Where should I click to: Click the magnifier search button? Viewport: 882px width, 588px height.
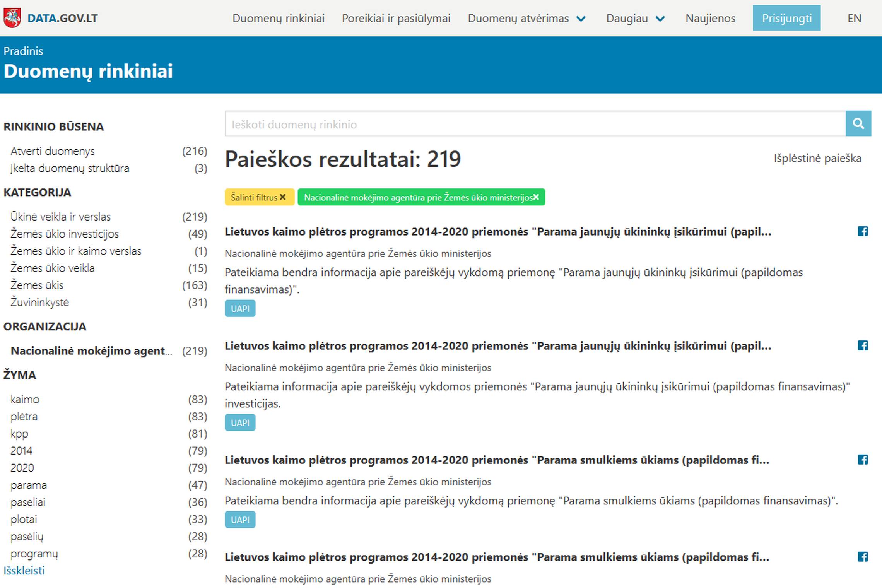point(858,124)
